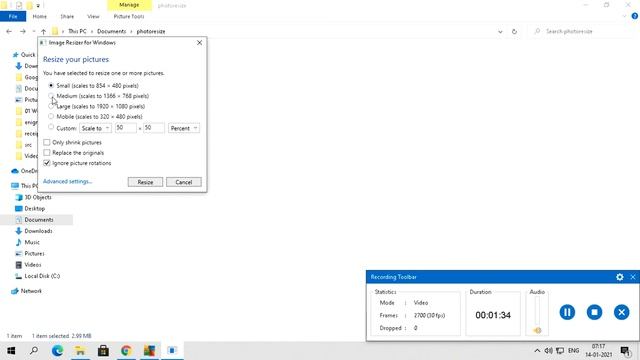Open the Percent unit dropdown

click(x=184, y=128)
